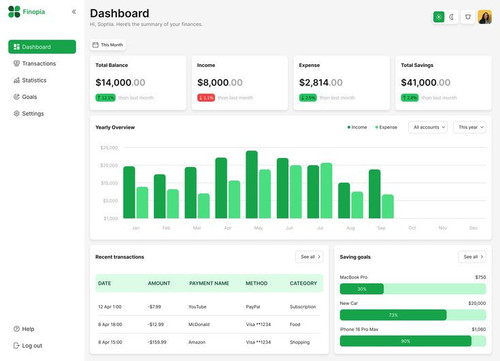Click the Total Savings growth badge
This screenshot has width=500, height=361.
coord(410,98)
